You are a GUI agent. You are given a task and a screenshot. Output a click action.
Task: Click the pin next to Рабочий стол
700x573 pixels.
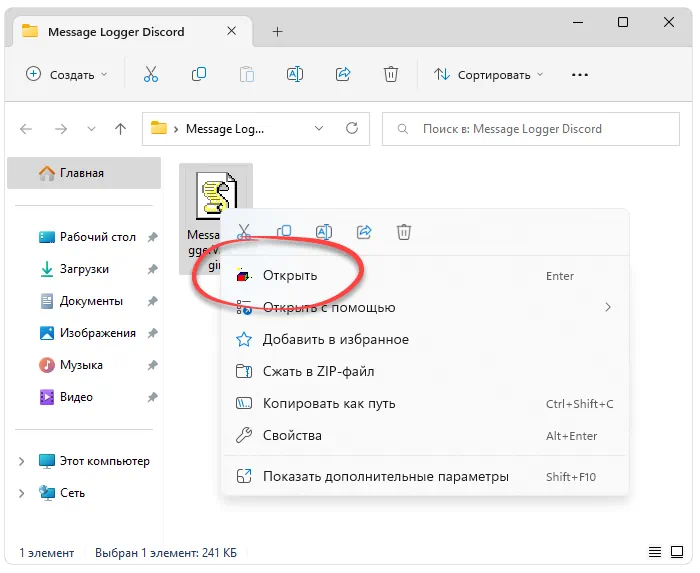153,237
